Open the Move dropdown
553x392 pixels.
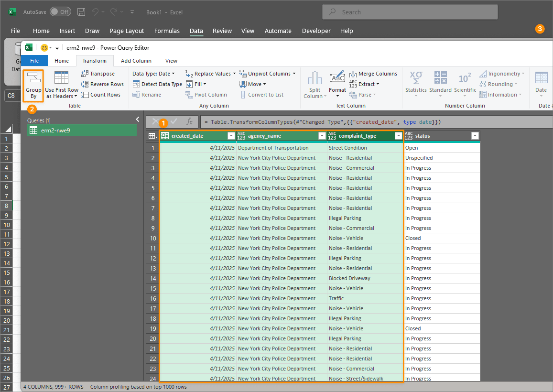(252, 84)
